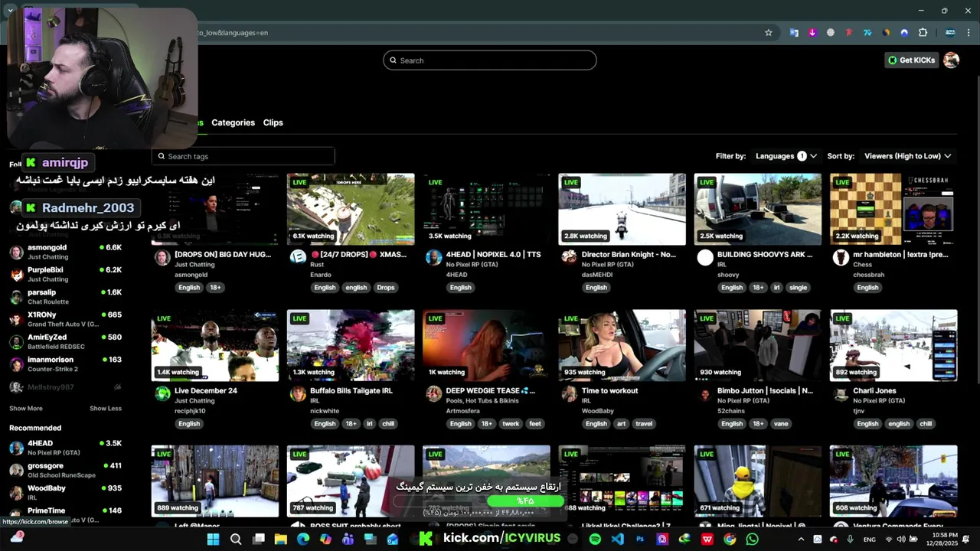The width and height of the screenshot is (980, 551).
Task: Click single tag under shoovy stream
Action: 798,288
